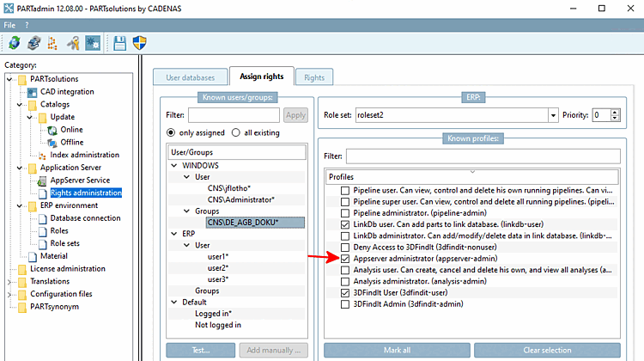Switch to the User databases tab
Viewport: 644px width, 361px height.
coord(190,77)
